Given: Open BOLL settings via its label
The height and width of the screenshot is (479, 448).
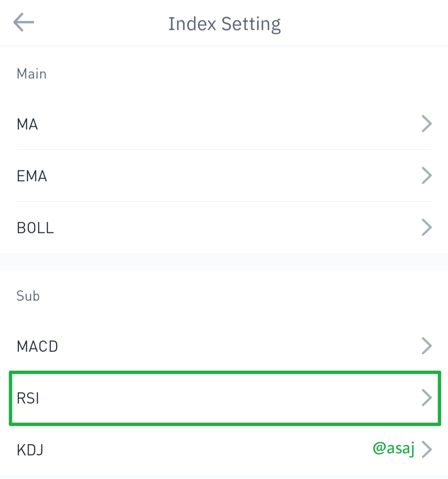Looking at the screenshot, I should point(35,228).
